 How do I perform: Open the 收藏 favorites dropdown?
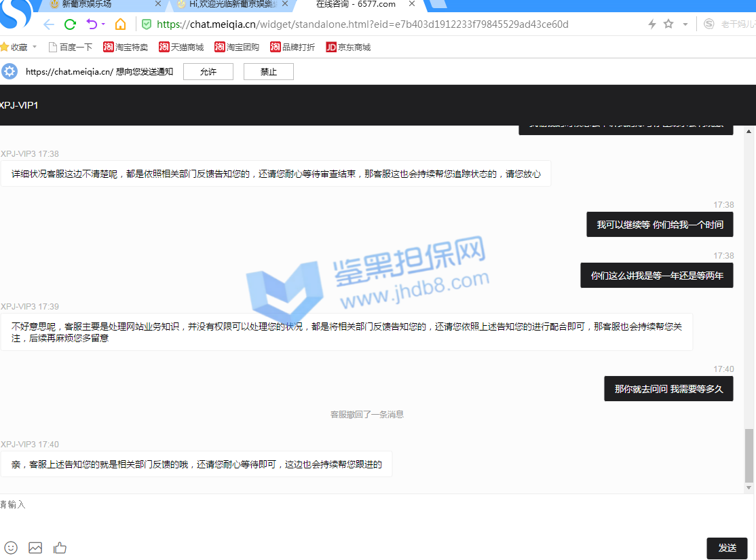(x=19, y=48)
